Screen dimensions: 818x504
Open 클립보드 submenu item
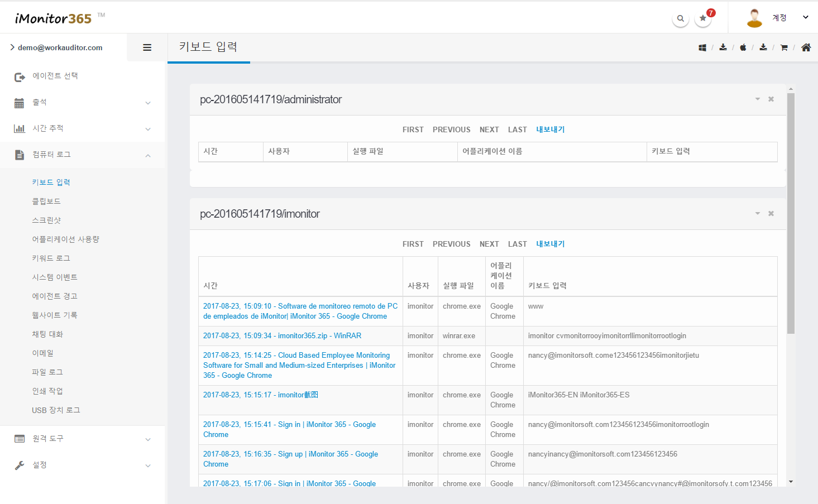(46, 201)
